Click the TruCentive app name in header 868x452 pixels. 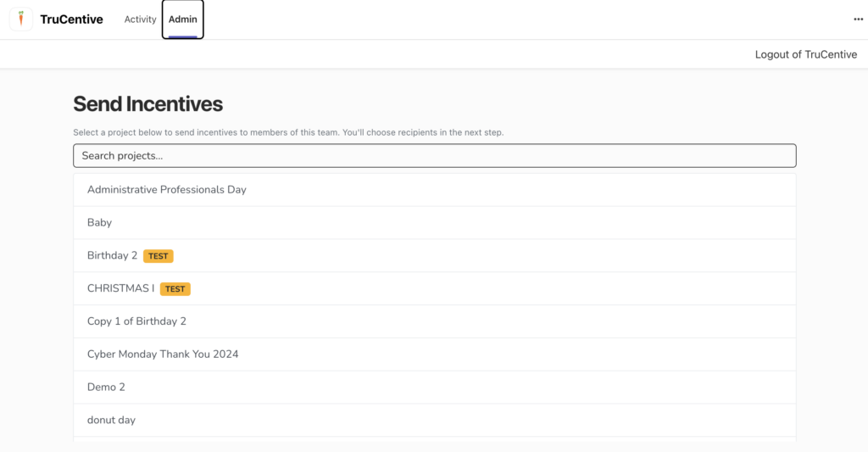[71, 20]
